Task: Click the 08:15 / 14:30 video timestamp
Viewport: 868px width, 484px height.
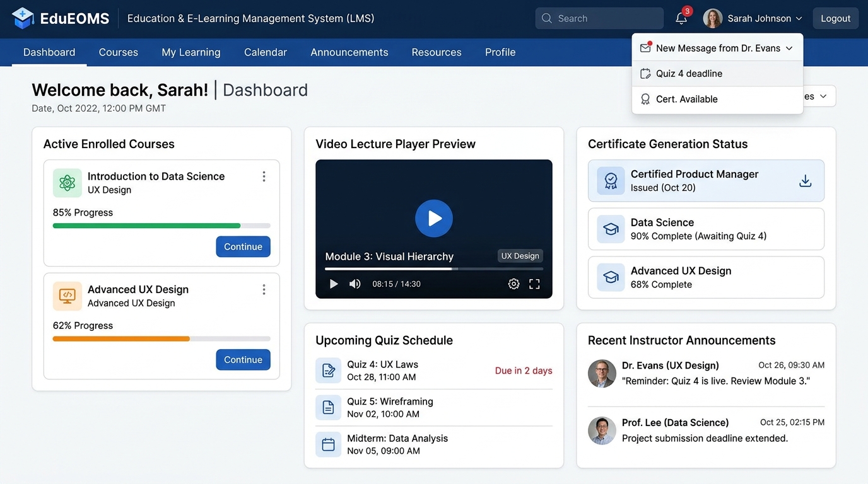Action: (x=396, y=284)
